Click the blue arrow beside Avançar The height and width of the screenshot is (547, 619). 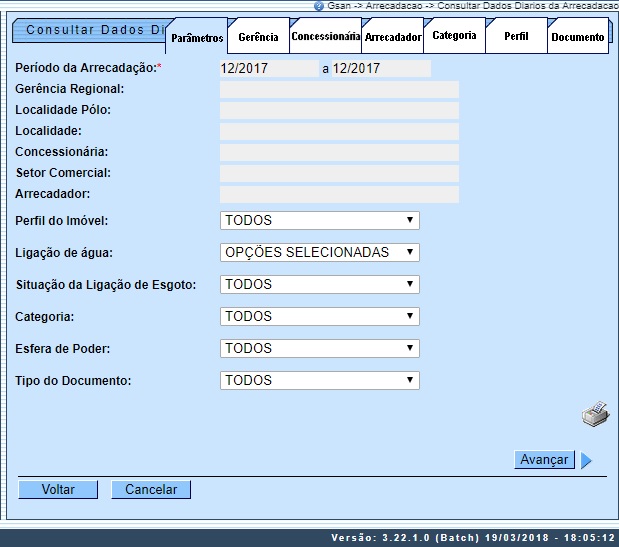[x=587, y=461]
